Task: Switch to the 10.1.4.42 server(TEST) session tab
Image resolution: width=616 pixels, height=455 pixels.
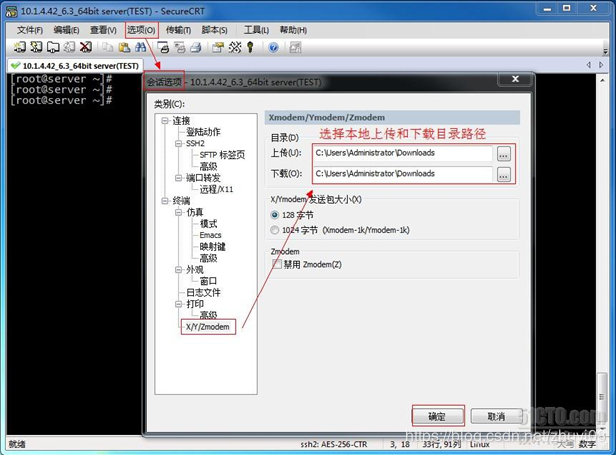Action: coord(75,66)
